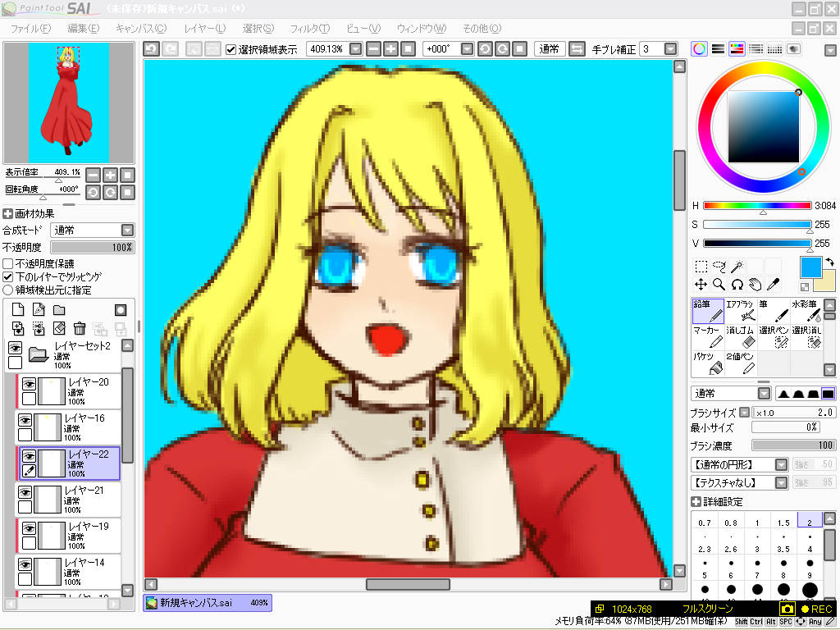Image resolution: width=840 pixels, height=630 pixels.
Task: Select the 水彩筆 watercolor tool
Action: pyautogui.click(x=806, y=311)
